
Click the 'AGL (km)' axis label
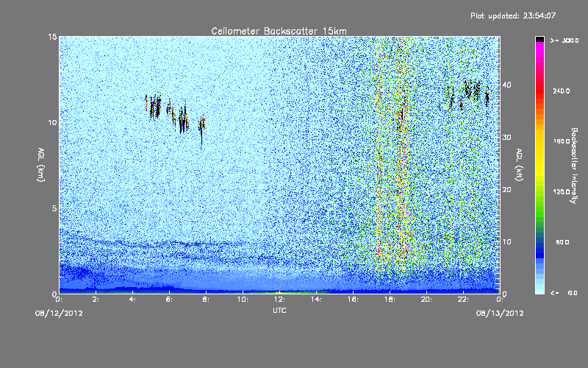40,164
